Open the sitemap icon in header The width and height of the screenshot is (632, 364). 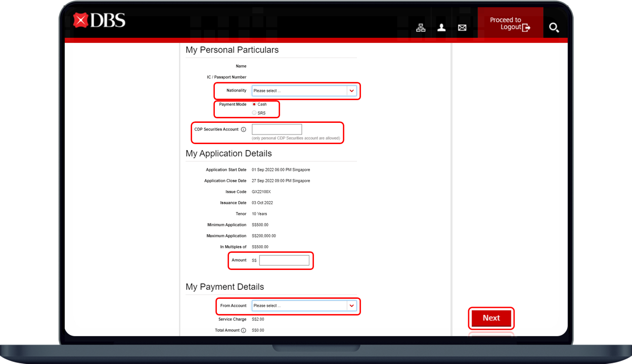coord(421,28)
